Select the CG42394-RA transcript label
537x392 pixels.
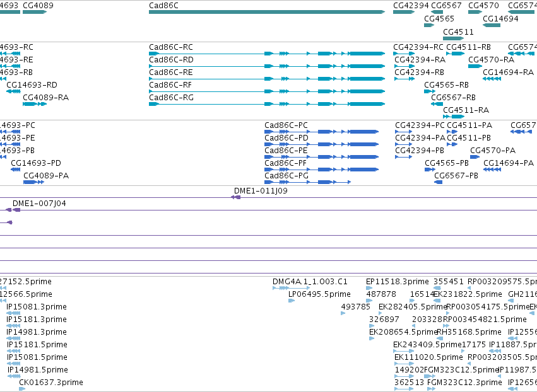pyautogui.click(x=420, y=59)
